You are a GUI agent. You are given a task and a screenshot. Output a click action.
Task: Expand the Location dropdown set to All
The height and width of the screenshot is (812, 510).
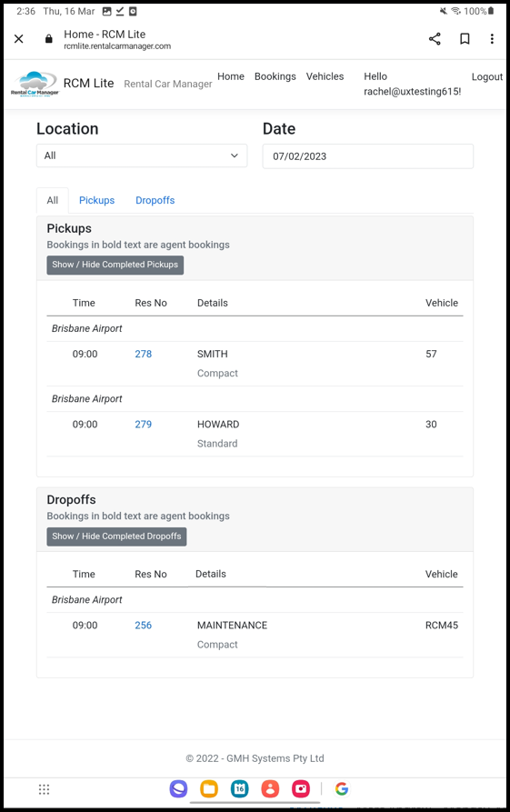click(x=141, y=155)
